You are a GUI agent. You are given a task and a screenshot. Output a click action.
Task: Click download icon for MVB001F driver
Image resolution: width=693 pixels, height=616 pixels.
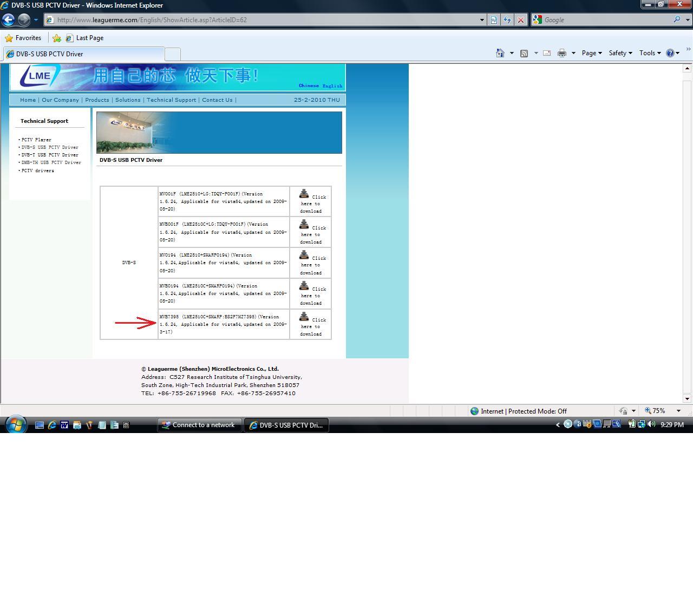[304, 225]
